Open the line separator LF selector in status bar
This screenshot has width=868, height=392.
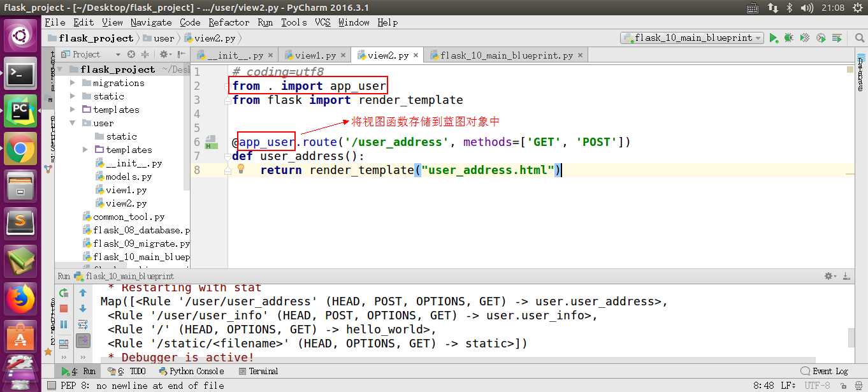(x=789, y=386)
